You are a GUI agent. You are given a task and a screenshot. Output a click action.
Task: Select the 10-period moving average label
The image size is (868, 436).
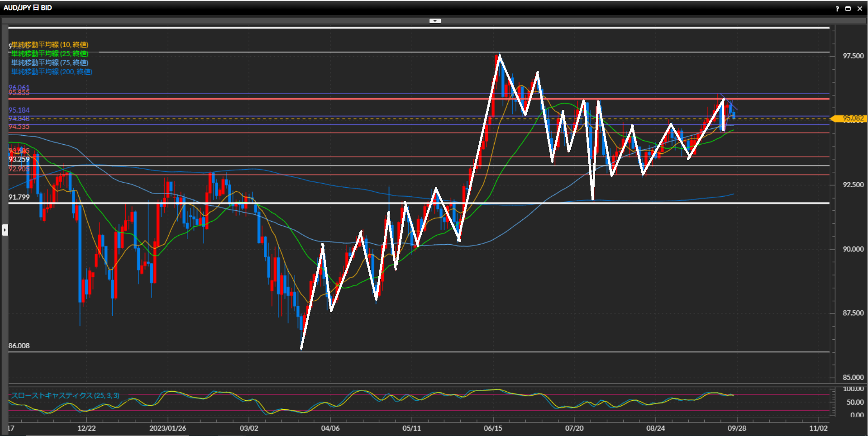50,45
